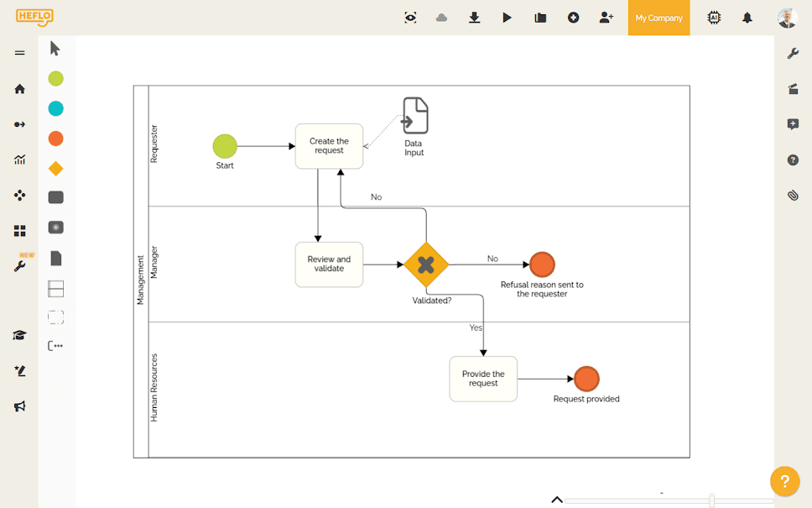Open the My Company menu
This screenshot has width=812, height=508.
click(x=658, y=17)
